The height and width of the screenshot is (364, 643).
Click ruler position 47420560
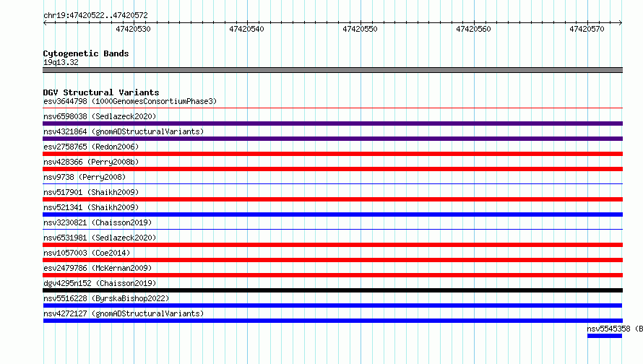pyautogui.click(x=473, y=29)
